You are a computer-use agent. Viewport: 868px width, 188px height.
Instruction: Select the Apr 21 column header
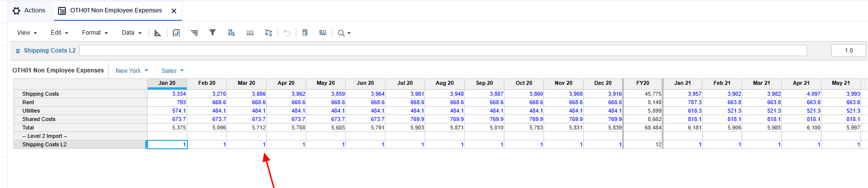pyautogui.click(x=801, y=83)
